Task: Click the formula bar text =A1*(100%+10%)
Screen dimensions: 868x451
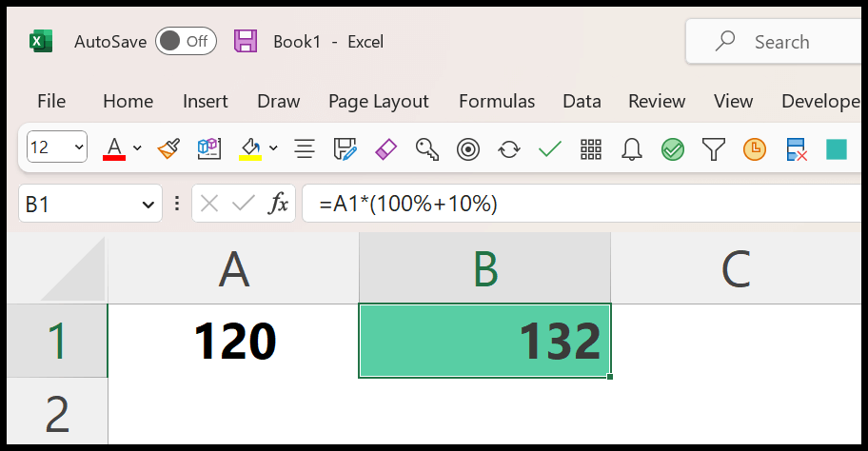Action: coord(408,204)
